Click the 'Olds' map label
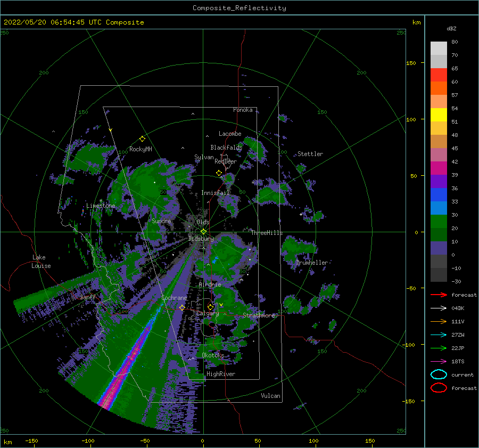Screen dimensions: 479x448 (203, 222)
